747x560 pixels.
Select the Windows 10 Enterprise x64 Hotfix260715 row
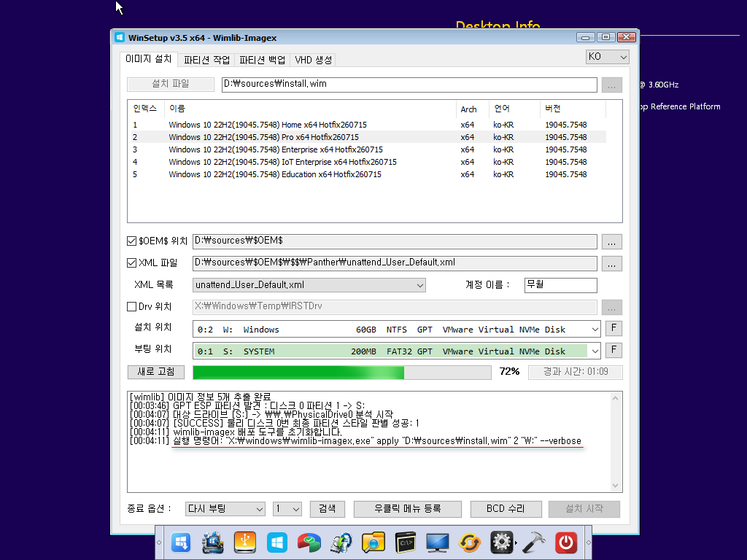click(368, 149)
